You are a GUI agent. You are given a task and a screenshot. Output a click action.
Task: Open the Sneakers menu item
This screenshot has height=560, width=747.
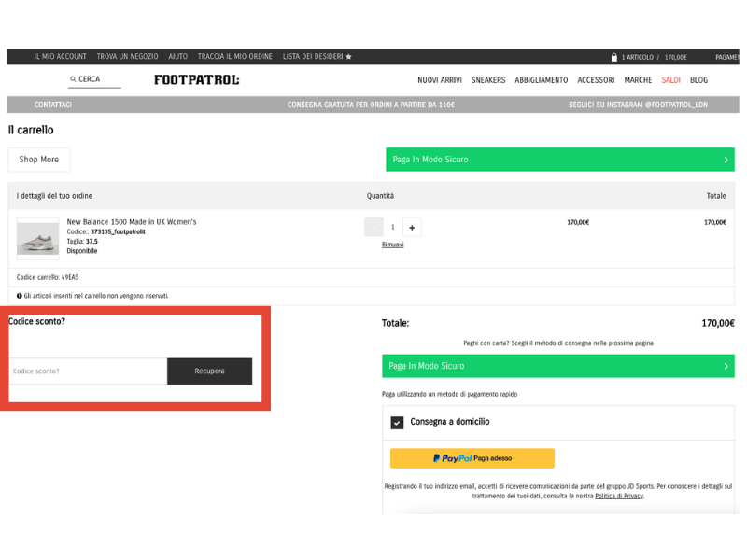click(x=488, y=80)
